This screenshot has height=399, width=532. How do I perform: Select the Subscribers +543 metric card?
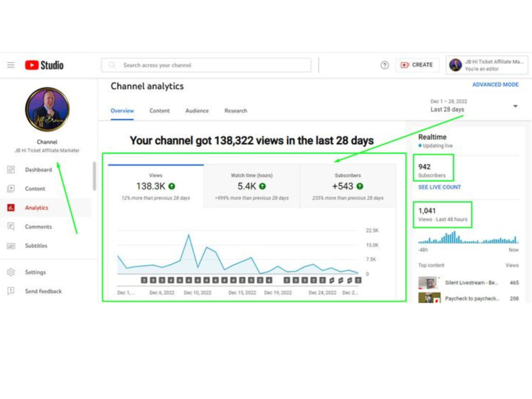[348, 186]
